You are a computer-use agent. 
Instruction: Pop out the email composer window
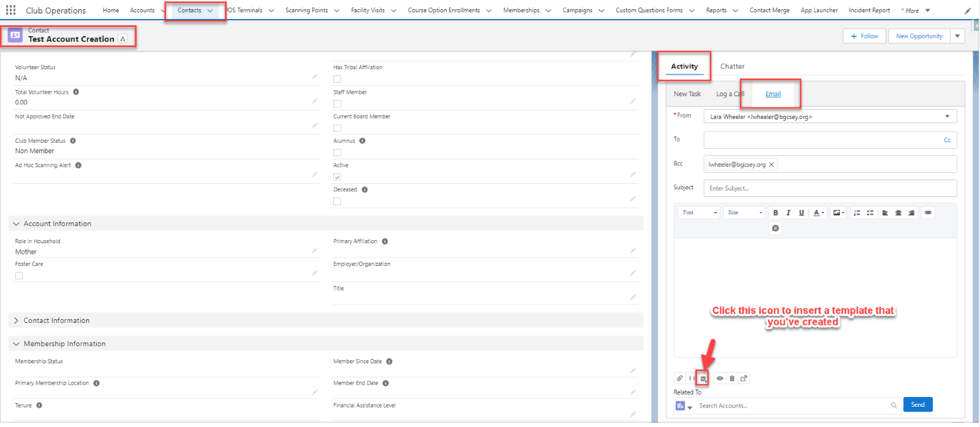[x=744, y=379]
